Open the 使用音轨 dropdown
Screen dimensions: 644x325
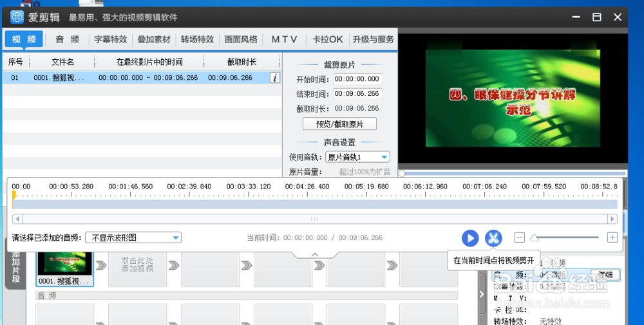point(357,157)
